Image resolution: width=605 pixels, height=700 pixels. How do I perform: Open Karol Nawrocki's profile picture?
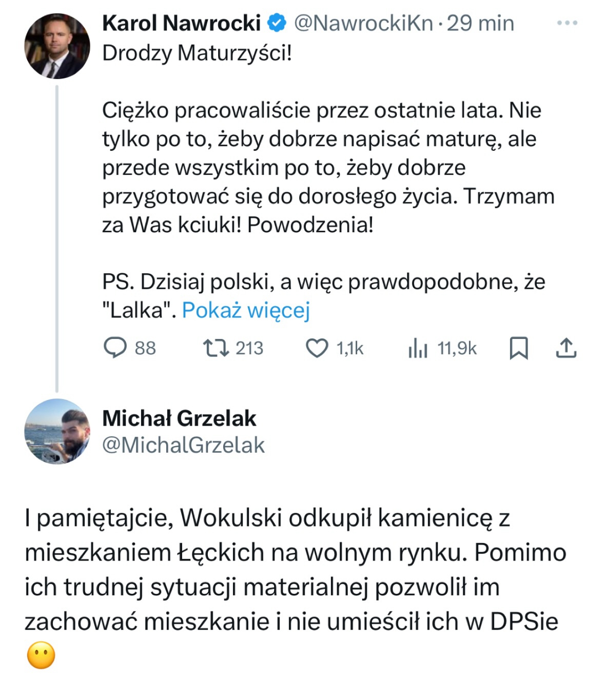[57, 46]
